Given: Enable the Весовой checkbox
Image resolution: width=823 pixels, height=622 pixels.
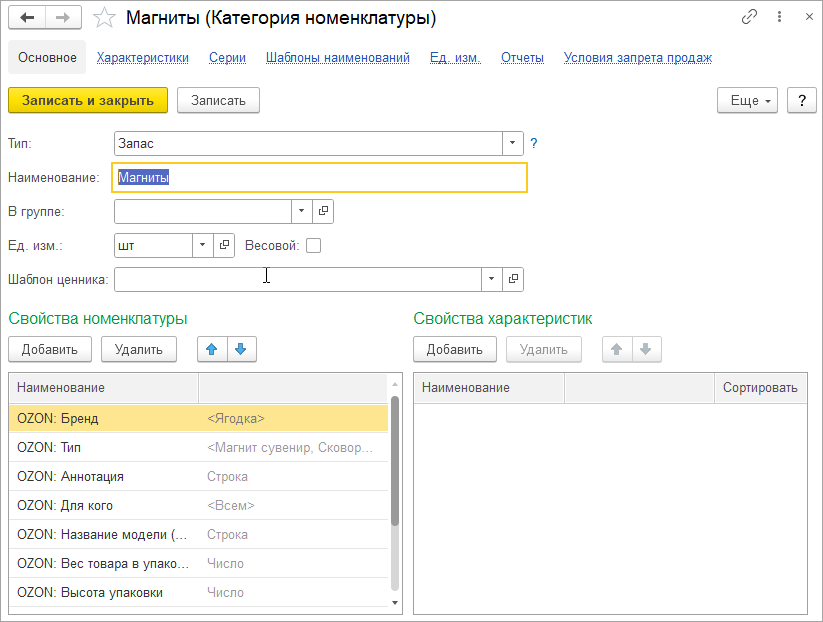Looking at the screenshot, I should (x=313, y=245).
